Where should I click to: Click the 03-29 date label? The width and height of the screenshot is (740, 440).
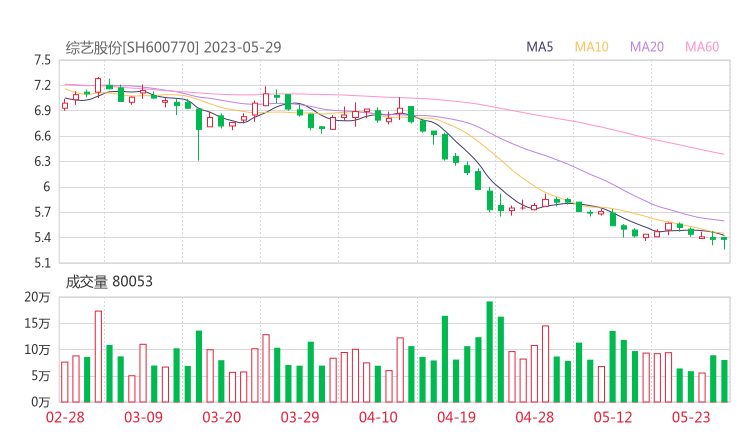click(300, 417)
